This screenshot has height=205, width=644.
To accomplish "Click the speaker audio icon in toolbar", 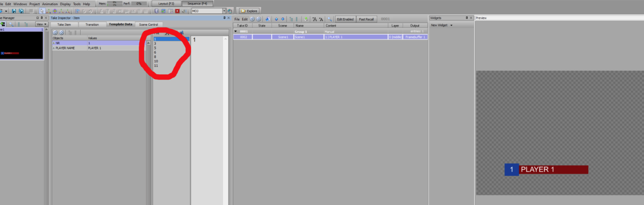I will tap(184, 11).
